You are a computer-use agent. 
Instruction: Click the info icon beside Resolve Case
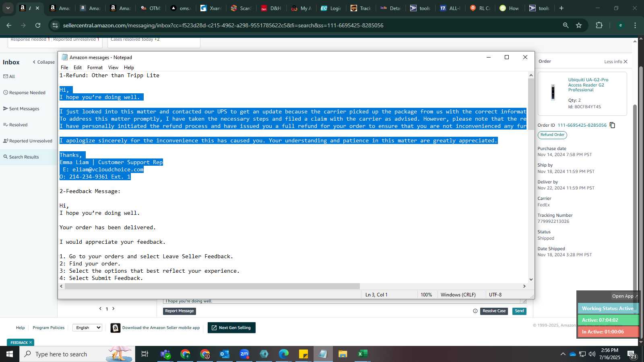475,311
